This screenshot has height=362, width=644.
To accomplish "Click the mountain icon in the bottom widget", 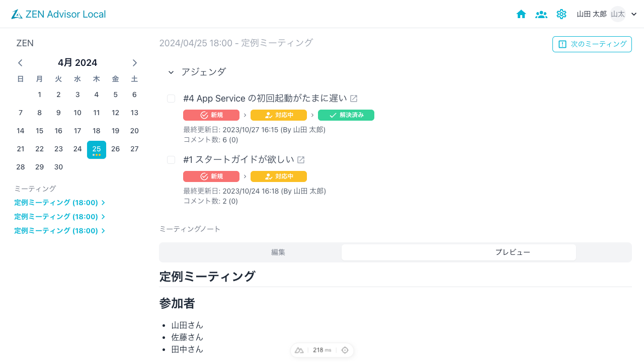I will pos(299,349).
